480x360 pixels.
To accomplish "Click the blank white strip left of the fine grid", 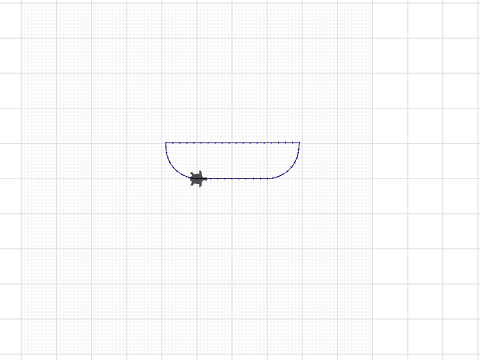I will [x=10, y=180].
